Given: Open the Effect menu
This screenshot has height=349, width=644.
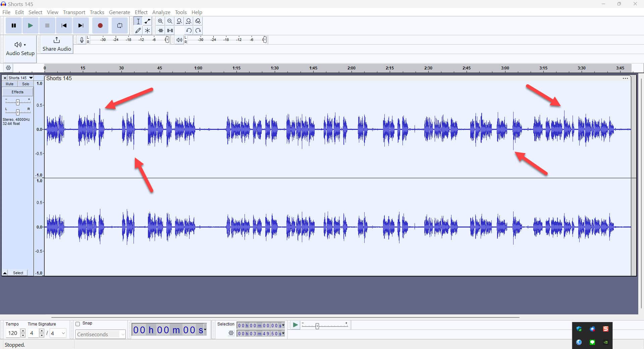Looking at the screenshot, I should tap(141, 12).
